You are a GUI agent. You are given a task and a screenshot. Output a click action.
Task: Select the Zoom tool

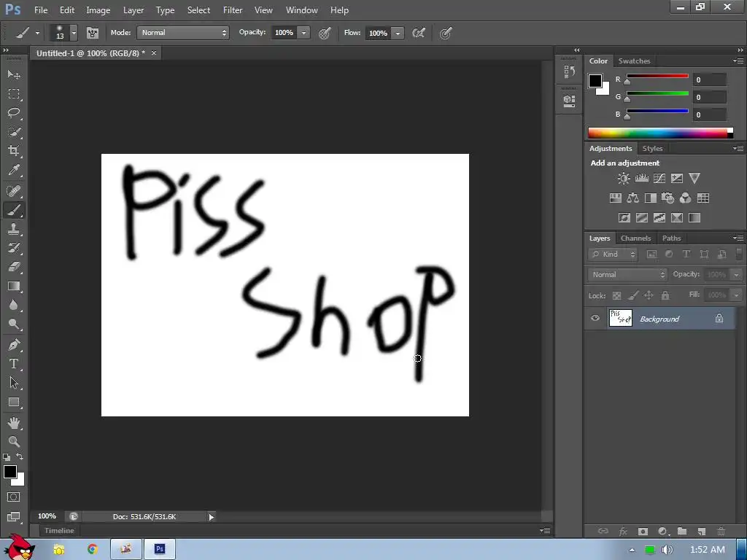point(14,441)
